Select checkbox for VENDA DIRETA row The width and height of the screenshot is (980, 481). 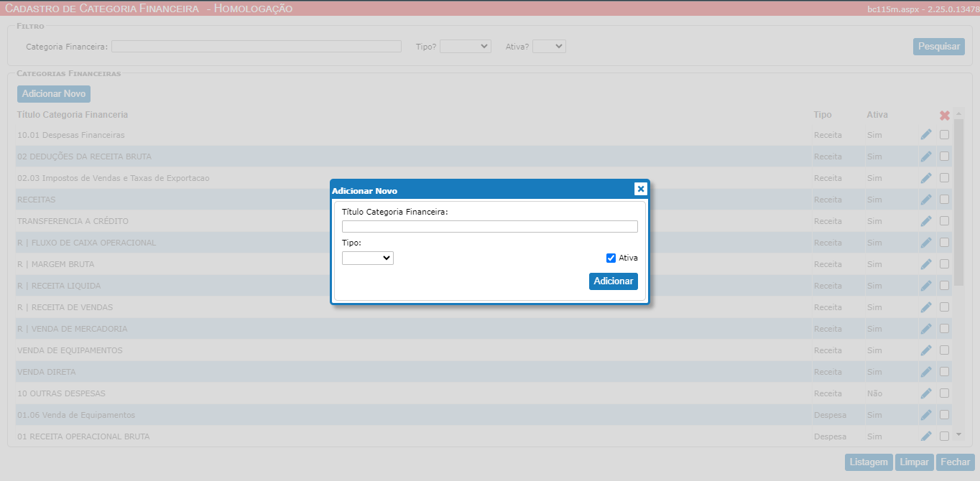pyautogui.click(x=945, y=371)
